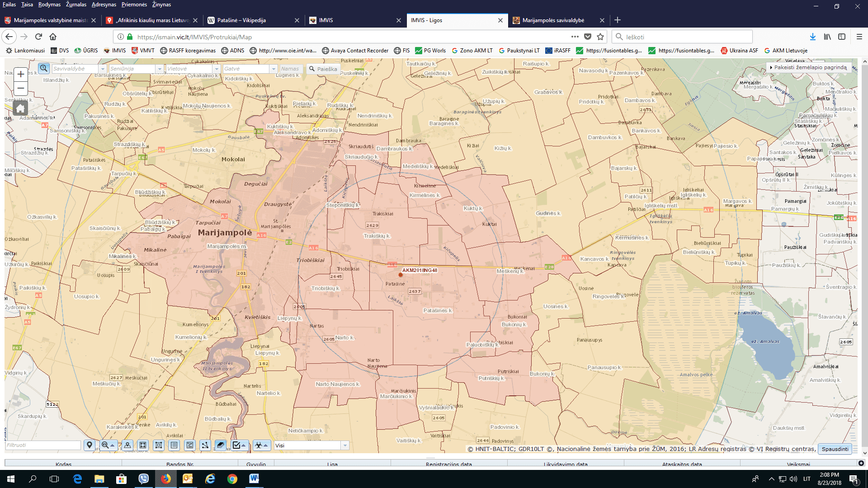Bookmark this page with the star icon
Image resolution: width=868 pixels, height=488 pixels.
(x=600, y=37)
